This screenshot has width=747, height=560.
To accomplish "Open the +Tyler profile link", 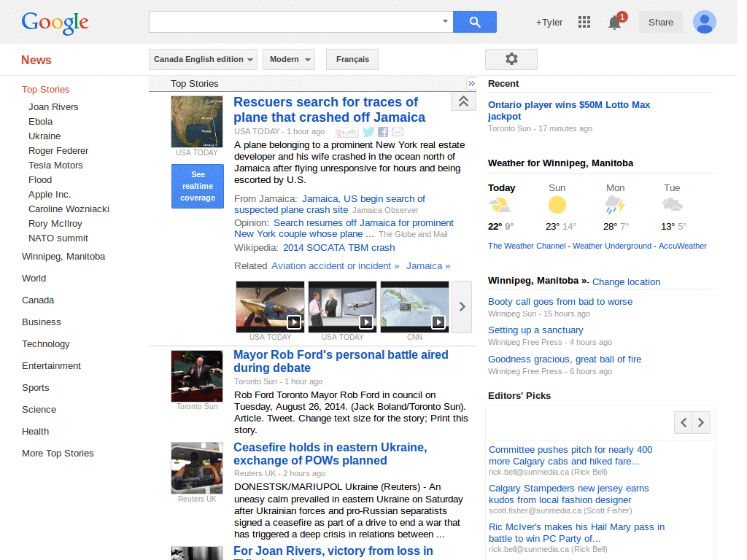I will pyautogui.click(x=549, y=23).
